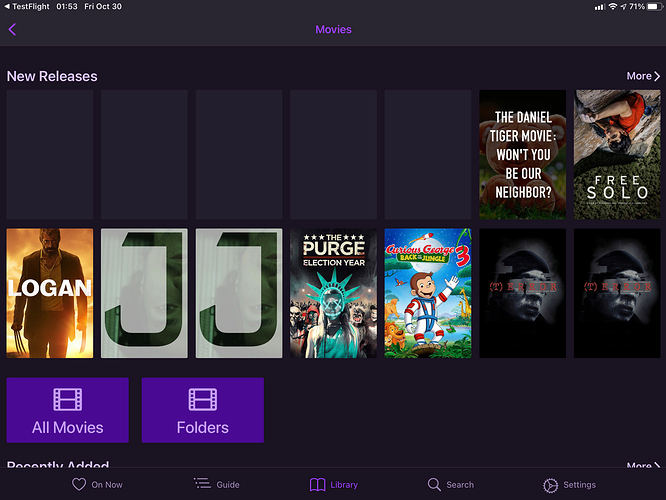
Task: Select the Library book icon
Action: coord(317,485)
